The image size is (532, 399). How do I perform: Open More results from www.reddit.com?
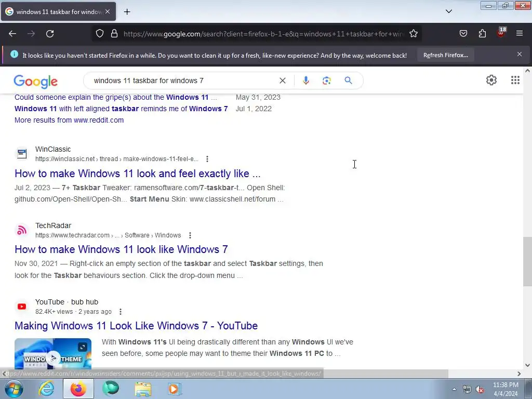(69, 120)
